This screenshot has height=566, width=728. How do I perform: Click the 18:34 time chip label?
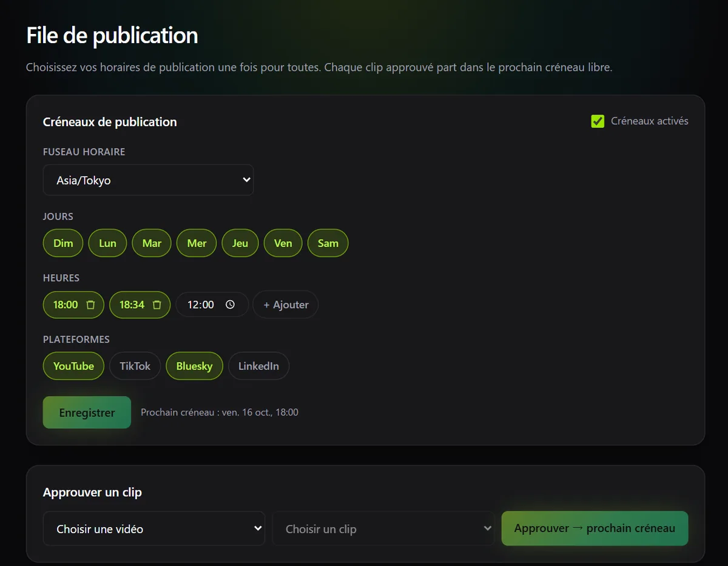pos(132,305)
